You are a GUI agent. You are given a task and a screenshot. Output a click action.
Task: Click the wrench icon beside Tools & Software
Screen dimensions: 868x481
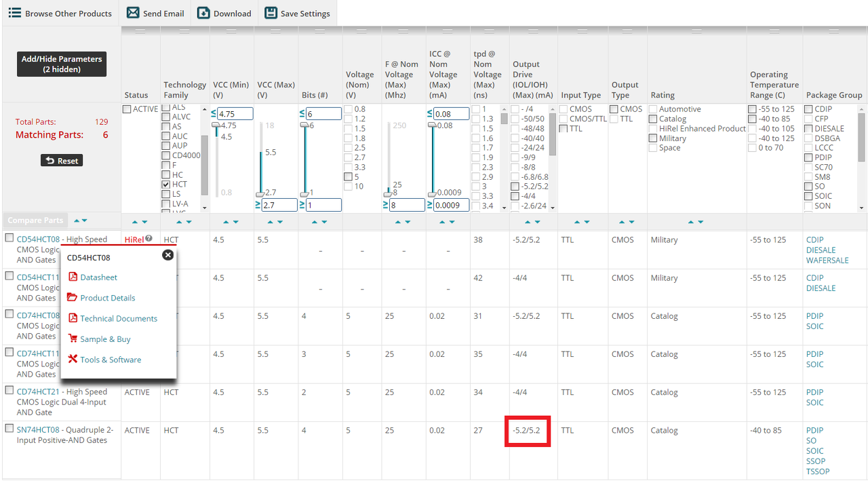pos(73,359)
